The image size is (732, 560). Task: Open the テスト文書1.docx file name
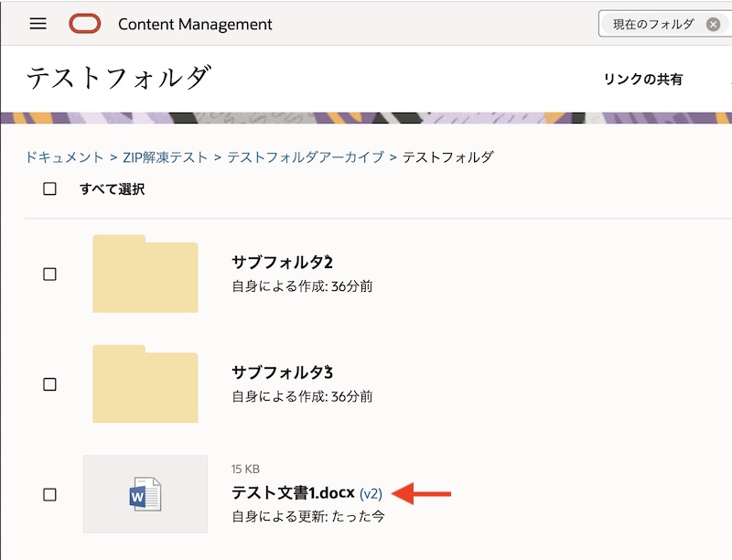click(x=293, y=493)
